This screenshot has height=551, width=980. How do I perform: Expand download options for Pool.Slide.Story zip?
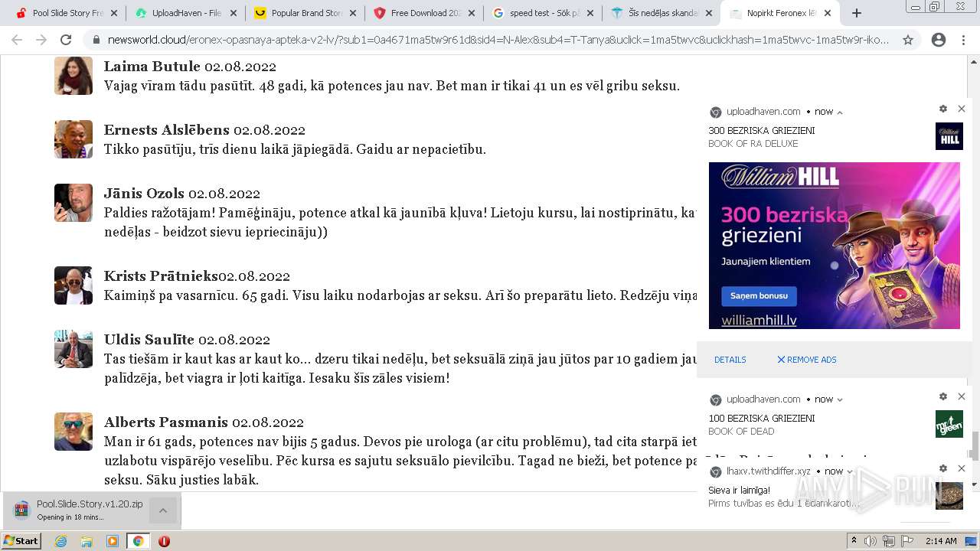point(163,510)
